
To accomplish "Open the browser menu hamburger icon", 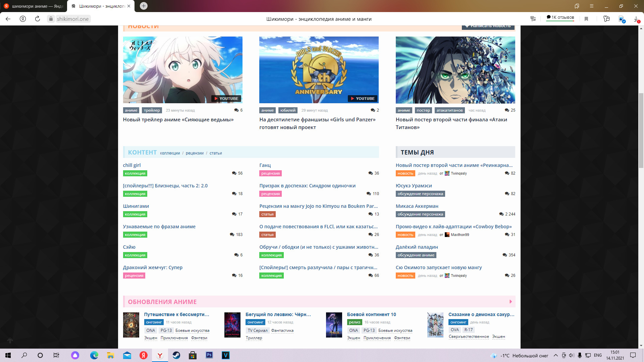I will click(592, 6).
